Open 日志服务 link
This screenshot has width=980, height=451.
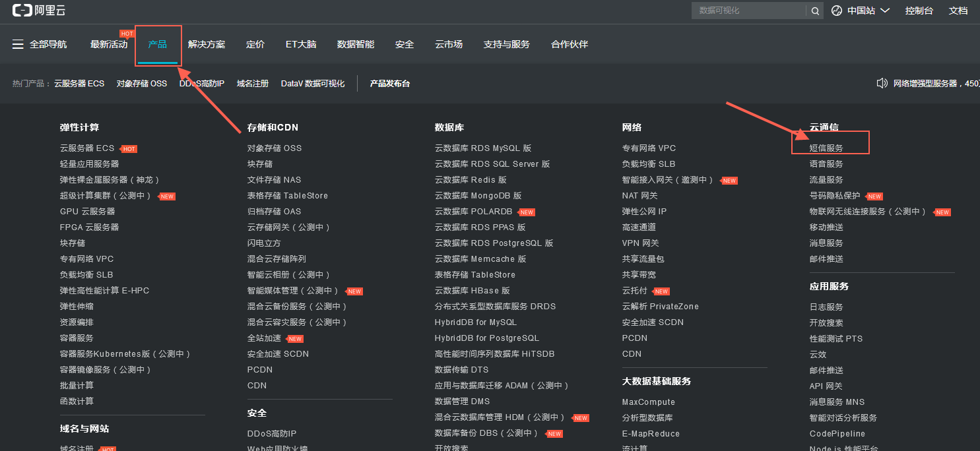[826, 307]
